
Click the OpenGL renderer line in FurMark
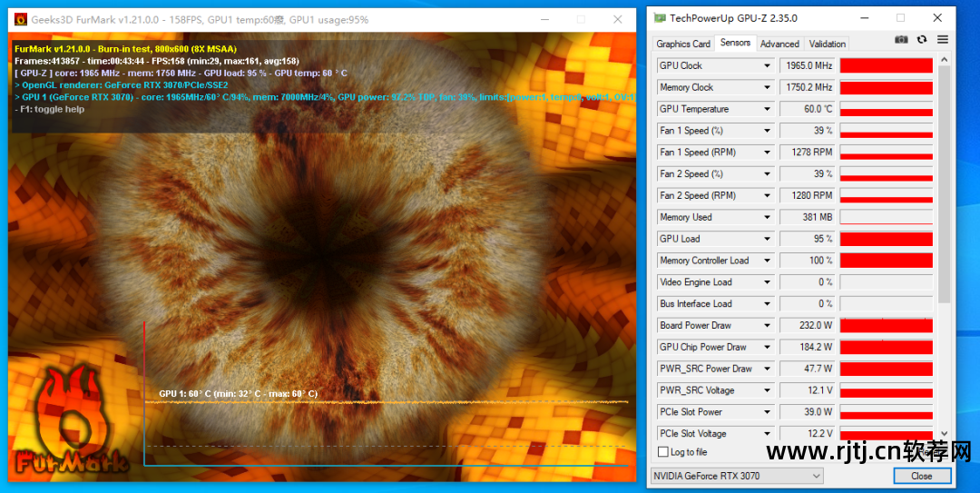coord(122,85)
